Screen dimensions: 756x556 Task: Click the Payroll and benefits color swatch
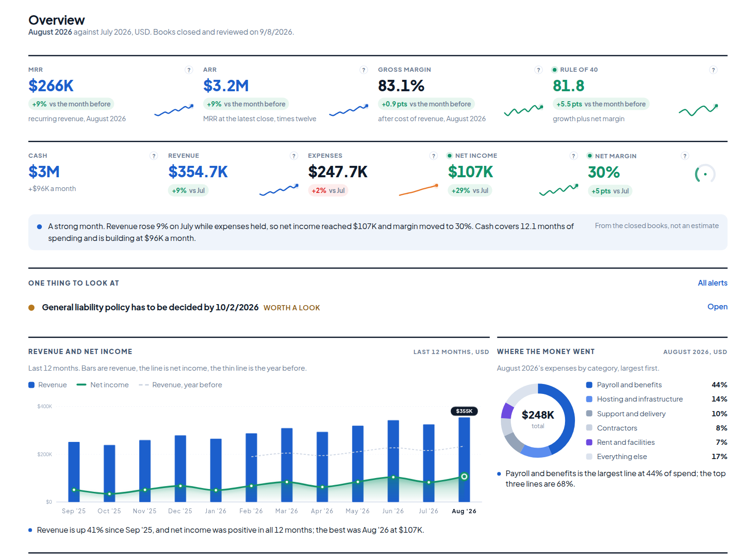589,385
